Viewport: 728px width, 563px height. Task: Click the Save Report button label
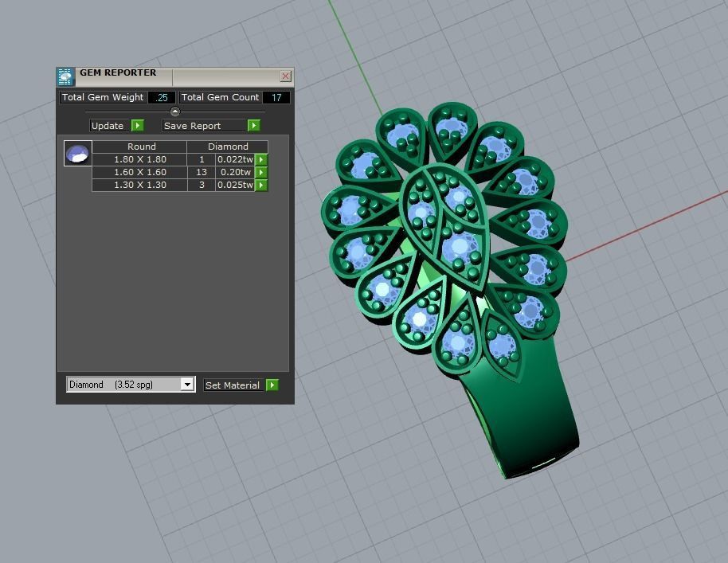click(204, 126)
